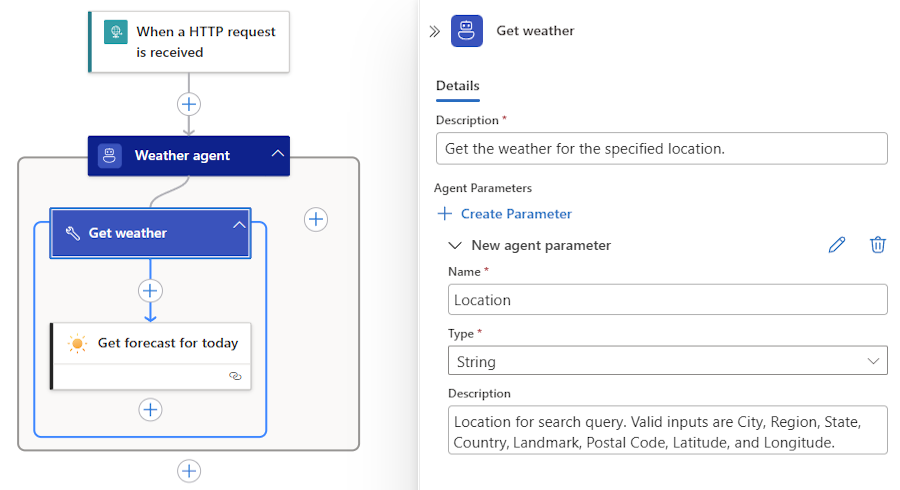
Task: Open the Type dropdown showing String
Action: pyautogui.click(x=668, y=361)
